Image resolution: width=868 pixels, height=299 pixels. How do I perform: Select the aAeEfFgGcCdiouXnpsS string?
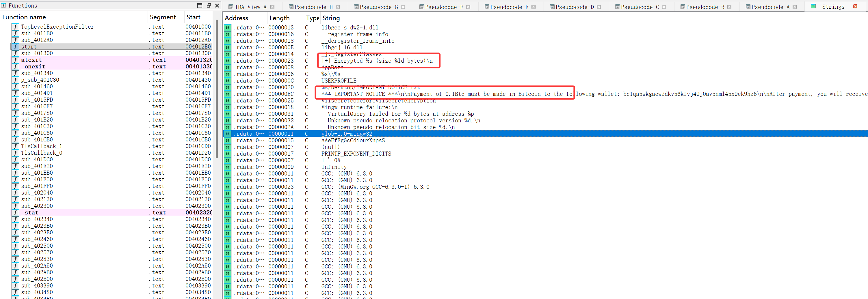pyautogui.click(x=353, y=140)
